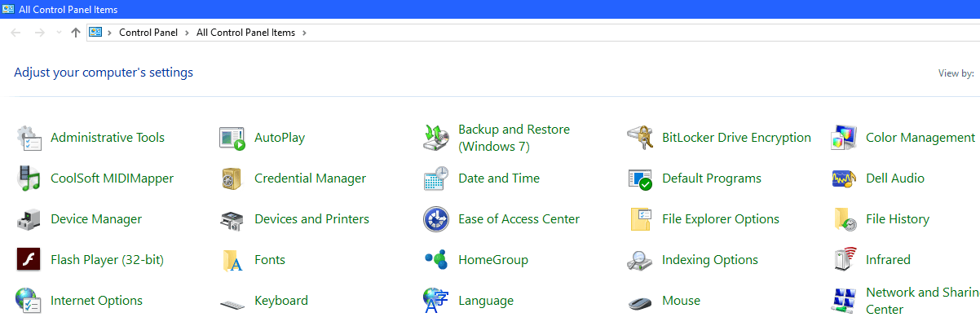Open the Credential Manager safe icon
Image resolution: width=980 pixels, height=326 pixels.
(x=232, y=178)
